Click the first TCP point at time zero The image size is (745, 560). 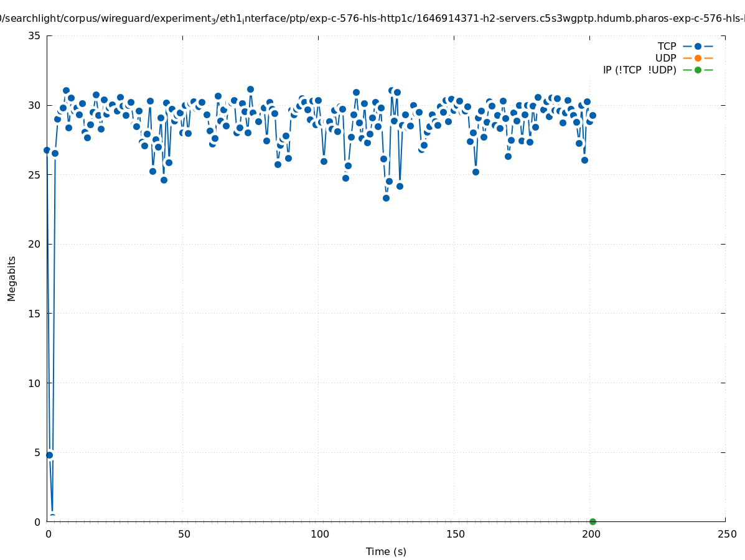(47, 150)
